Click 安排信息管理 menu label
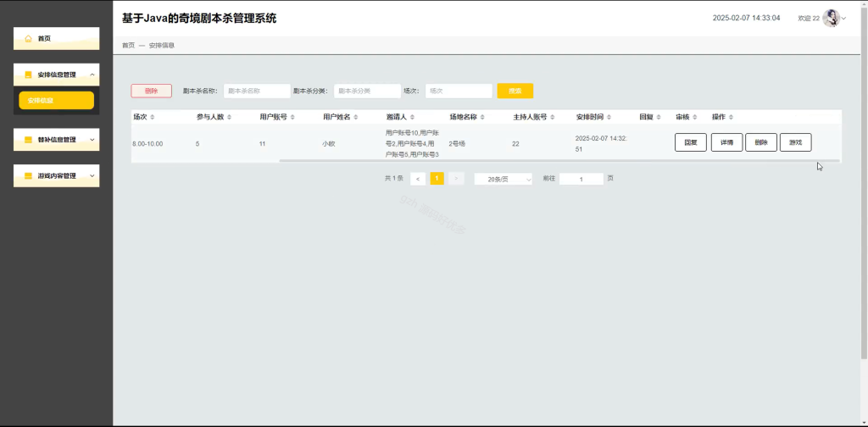This screenshot has width=868, height=427. (x=57, y=75)
